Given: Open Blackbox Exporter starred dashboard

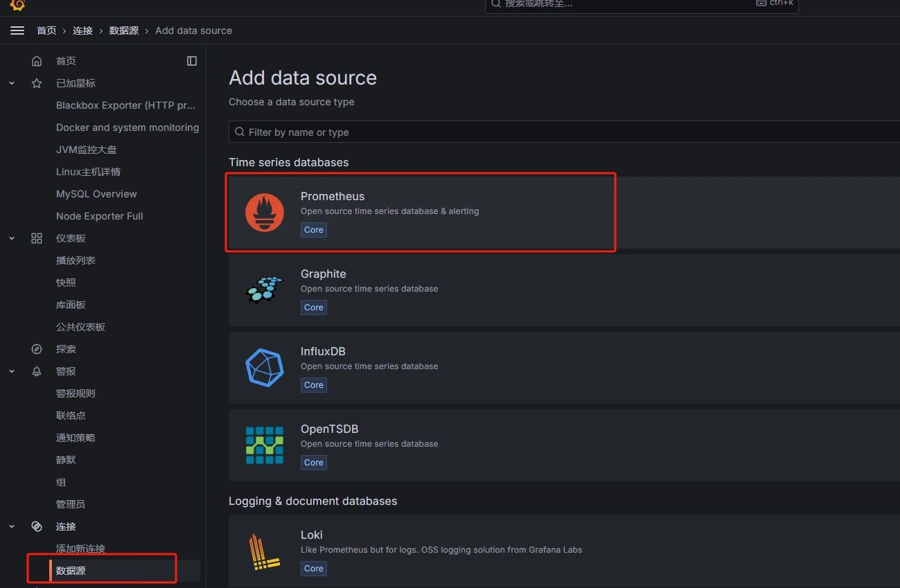Looking at the screenshot, I should 125,105.
